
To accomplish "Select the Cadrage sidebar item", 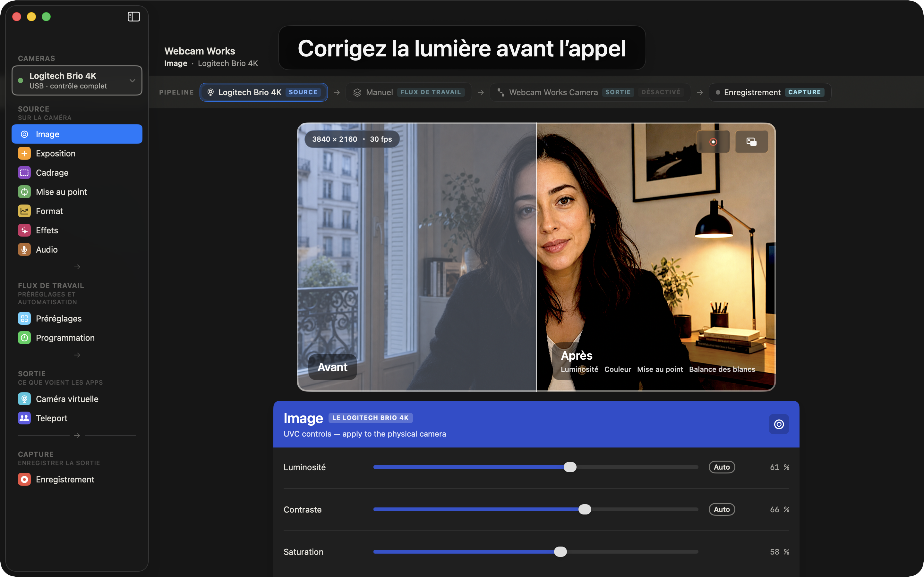I will coord(77,172).
